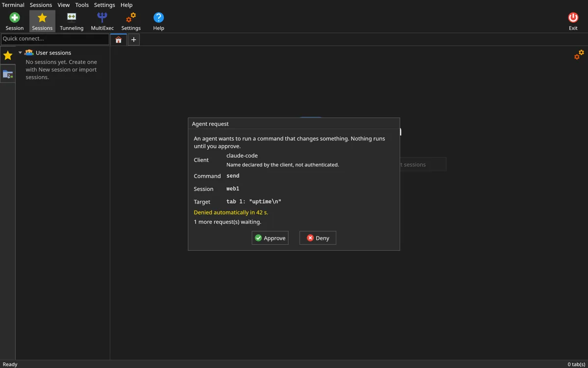Click the 'Denied automatically' countdown text
Image resolution: width=588 pixels, height=368 pixels.
click(x=231, y=212)
